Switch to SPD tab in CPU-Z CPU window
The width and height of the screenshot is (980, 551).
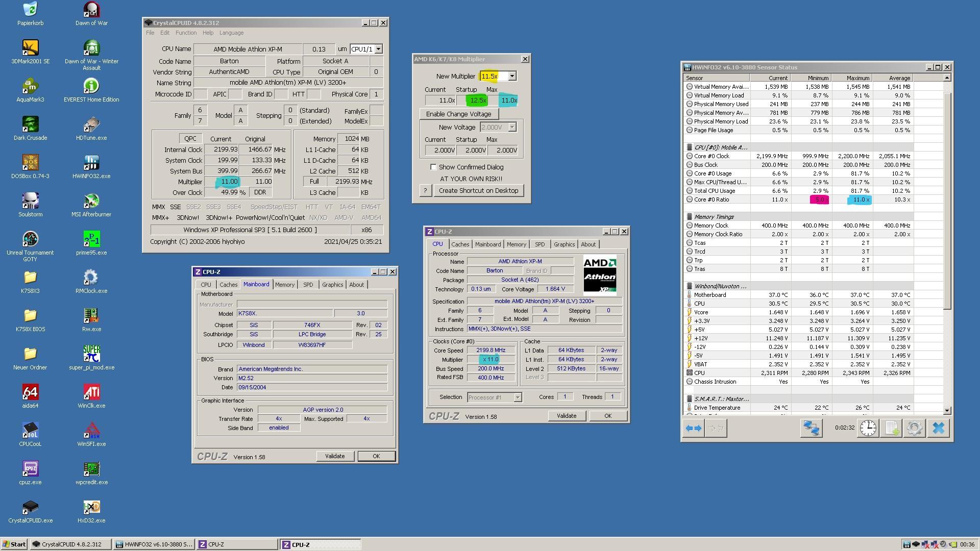(540, 244)
